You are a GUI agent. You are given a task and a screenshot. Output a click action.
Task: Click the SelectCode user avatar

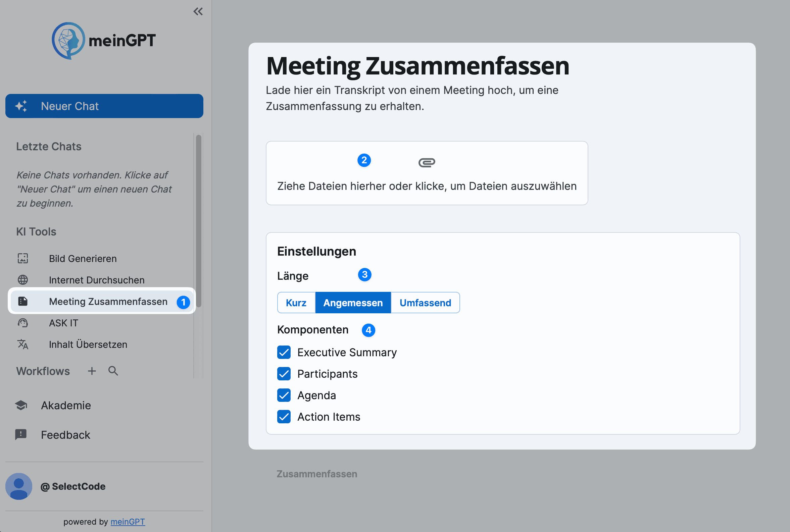(x=19, y=486)
